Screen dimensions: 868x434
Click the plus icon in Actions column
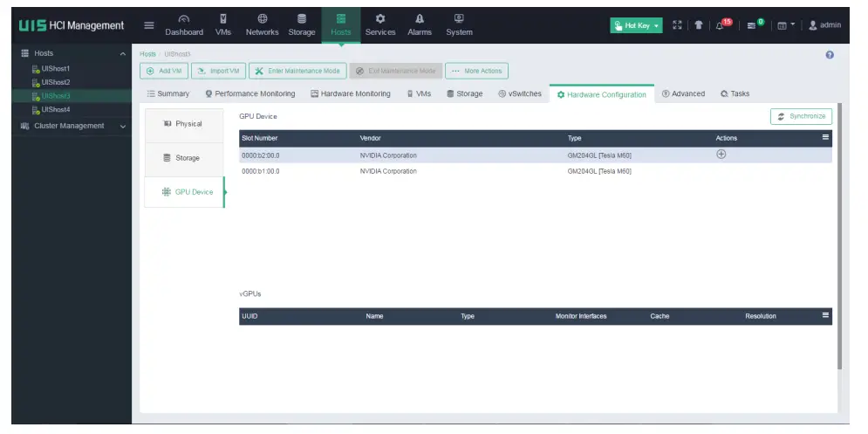pos(721,155)
